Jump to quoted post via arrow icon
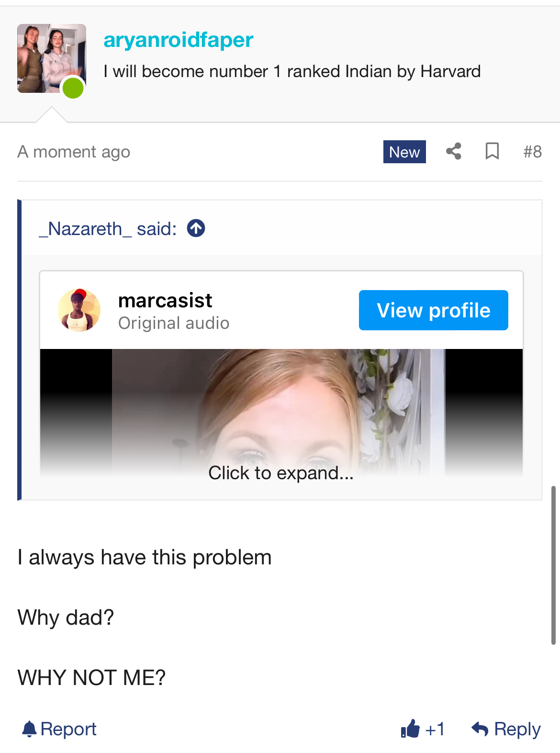 tap(196, 228)
